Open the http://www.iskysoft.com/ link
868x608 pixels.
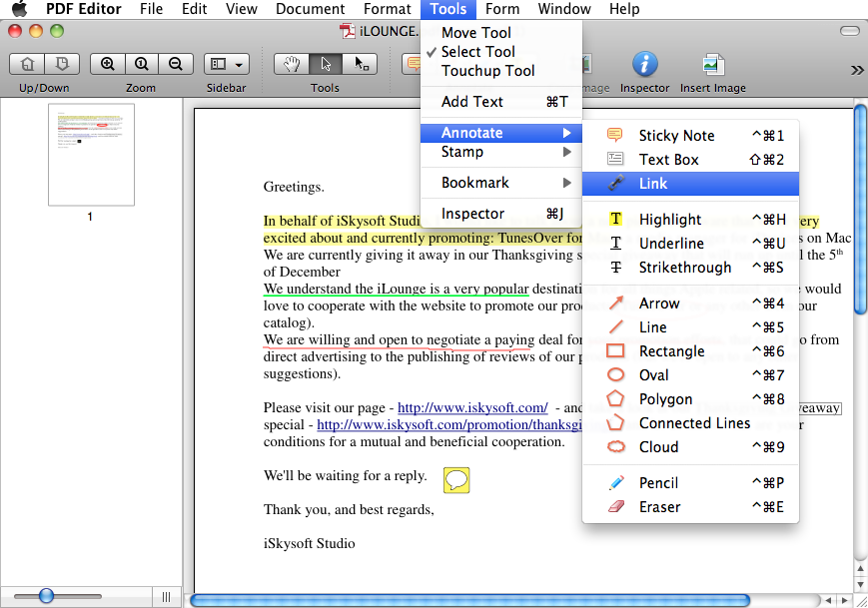[x=472, y=407]
